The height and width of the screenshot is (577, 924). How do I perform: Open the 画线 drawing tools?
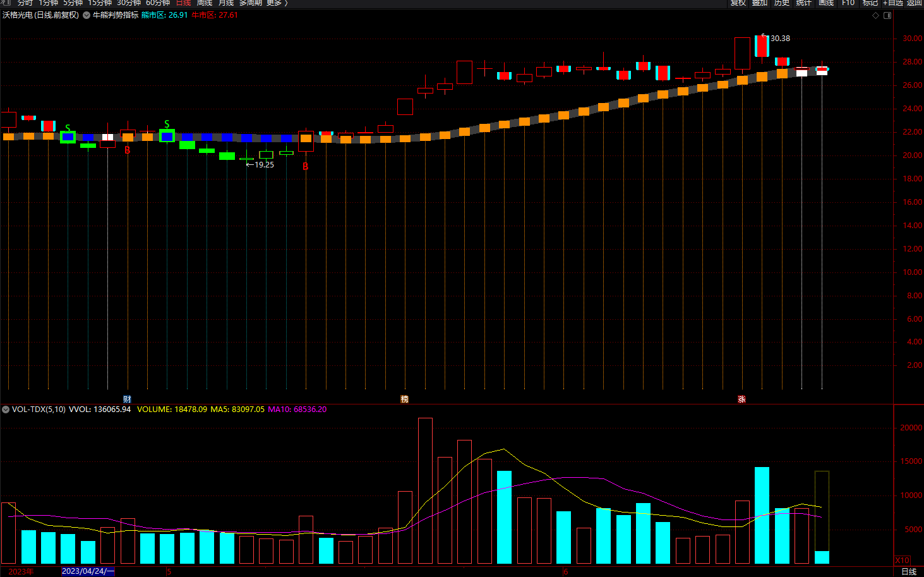(x=826, y=3)
